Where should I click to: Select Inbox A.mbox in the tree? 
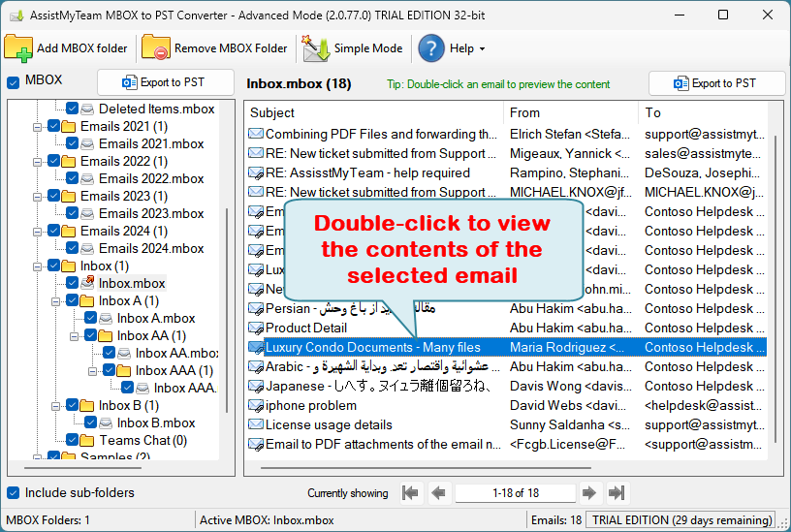pyautogui.click(x=156, y=318)
